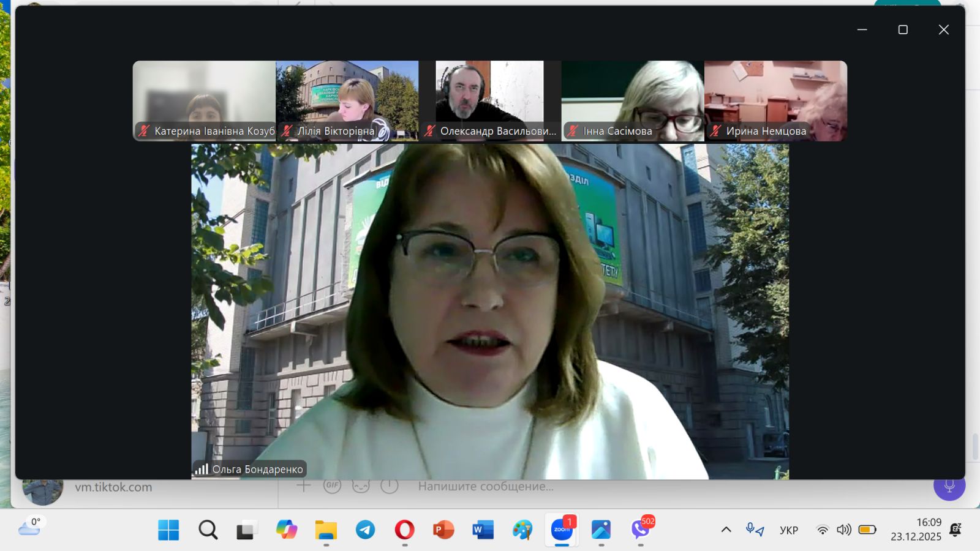Viewport: 980px width, 551px height.
Task: Click the timer icon beside sticker button
Action: [x=390, y=486]
